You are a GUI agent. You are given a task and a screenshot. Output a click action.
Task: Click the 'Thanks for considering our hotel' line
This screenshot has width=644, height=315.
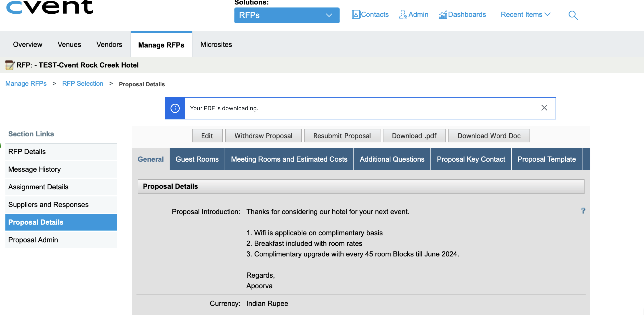(x=328, y=212)
